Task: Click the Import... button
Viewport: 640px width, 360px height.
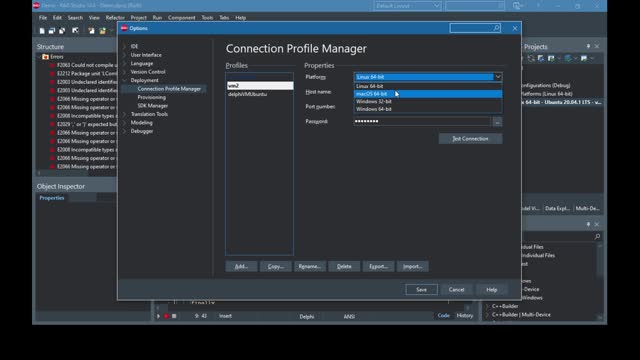Action: click(x=413, y=267)
